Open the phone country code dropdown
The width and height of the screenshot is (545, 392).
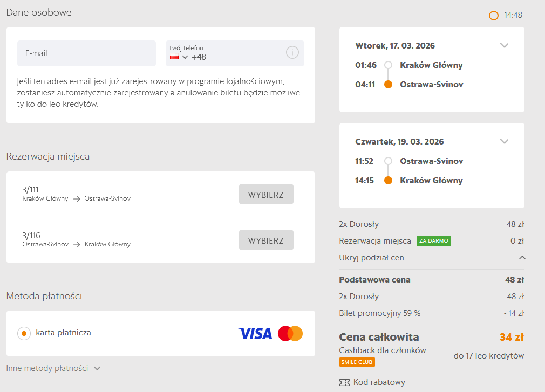tap(185, 57)
